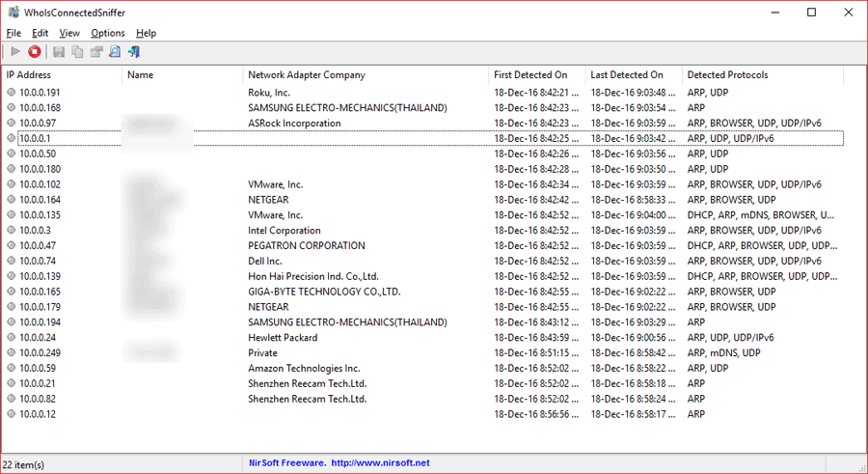
Task: Select the ASRock Incorporation company cell
Action: [x=294, y=123]
